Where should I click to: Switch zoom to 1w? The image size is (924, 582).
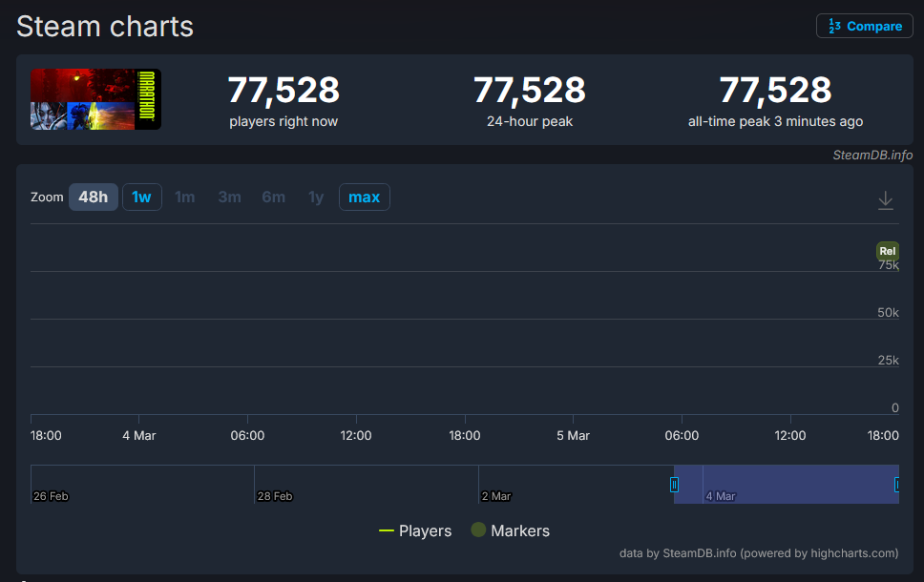tap(141, 197)
